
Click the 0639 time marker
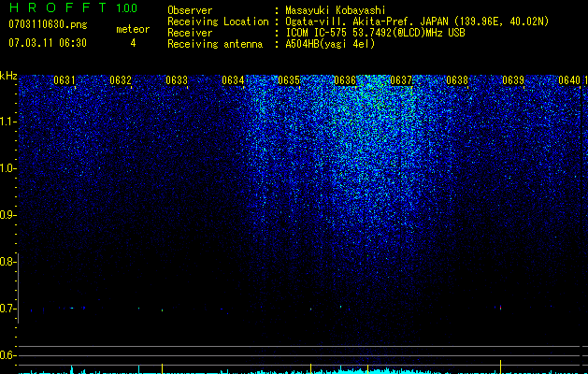pyautogui.click(x=513, y=80)
